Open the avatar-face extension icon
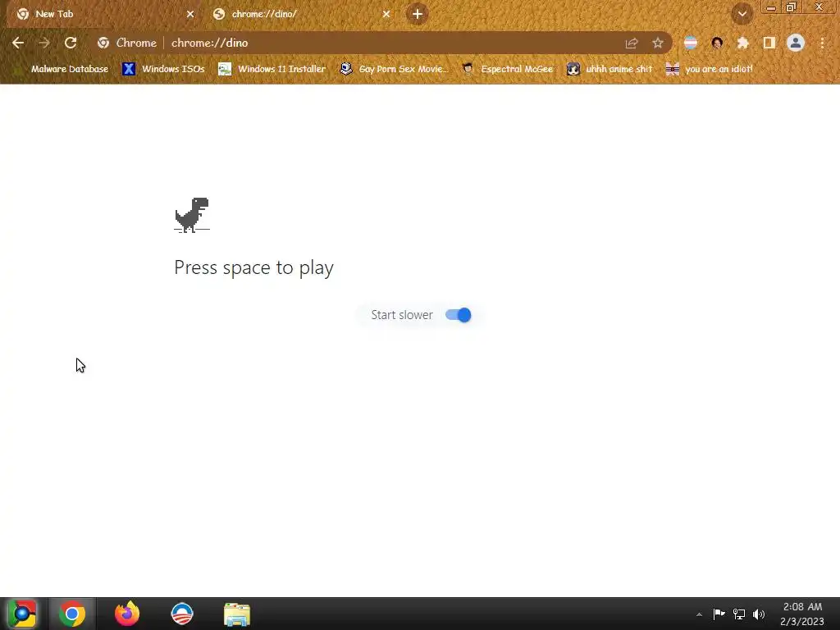The width and height of the screenshot is (840, 630). (717, 43)
